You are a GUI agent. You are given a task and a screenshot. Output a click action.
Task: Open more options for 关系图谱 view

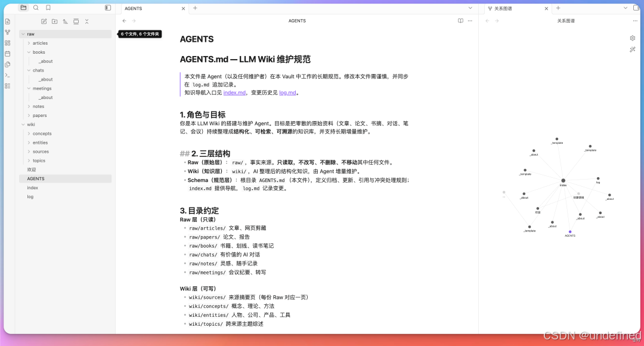point(636,20)
